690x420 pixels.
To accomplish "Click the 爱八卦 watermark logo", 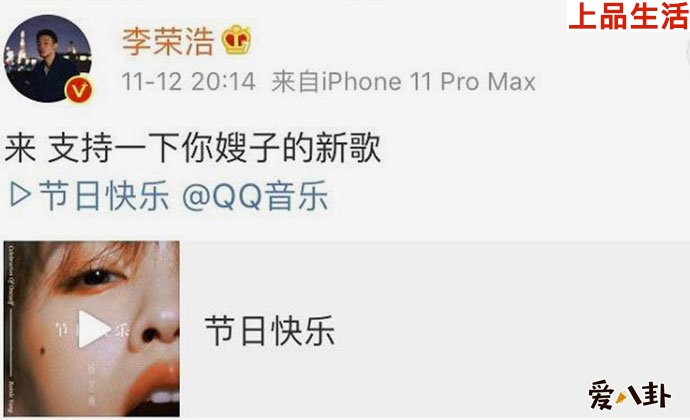I will [629, 394].
